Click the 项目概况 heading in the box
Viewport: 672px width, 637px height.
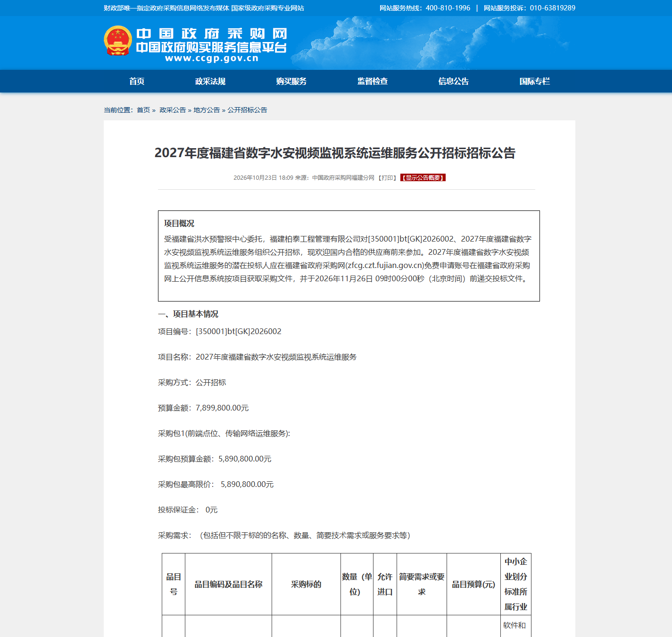179,224
